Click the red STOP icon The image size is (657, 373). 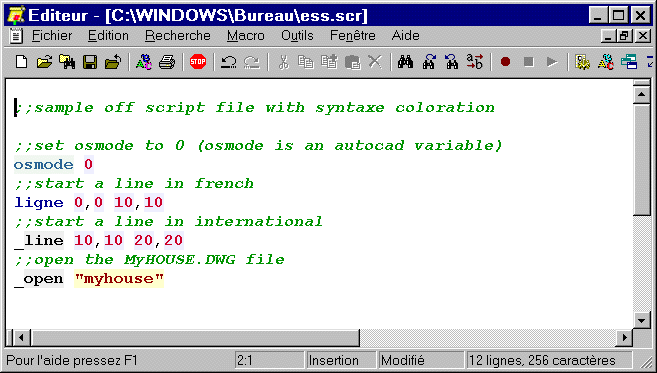click(198, 62)
